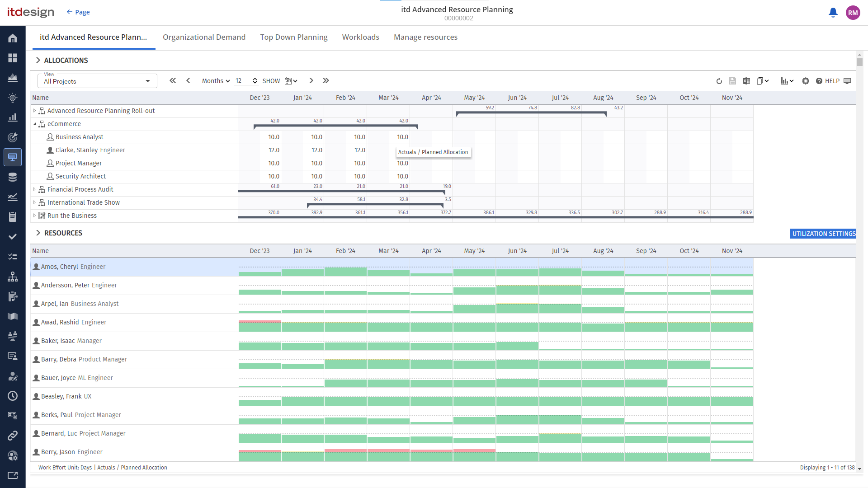Viewport: 868px width, 488px height.
Task: Click Awad, Rashid Dec '23 utilization bar
Action: point(259,326)
